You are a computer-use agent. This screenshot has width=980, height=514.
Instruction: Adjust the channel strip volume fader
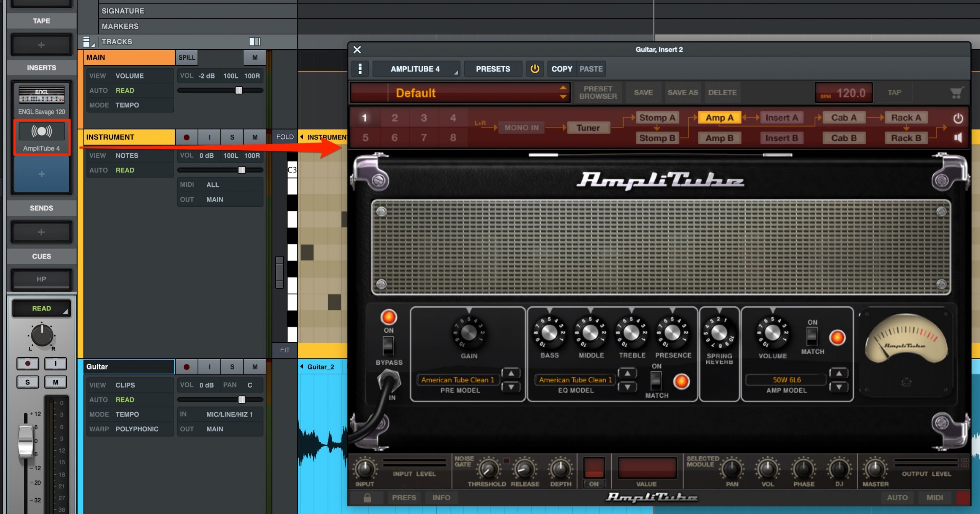click(26, 441)
